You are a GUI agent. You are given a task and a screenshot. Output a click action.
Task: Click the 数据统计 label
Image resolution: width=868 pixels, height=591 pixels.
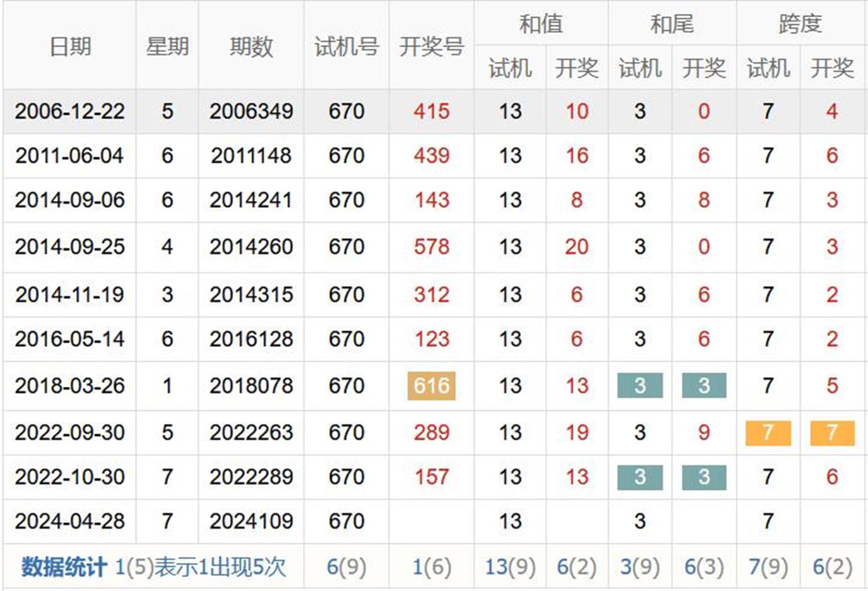(x=64, y=567)
